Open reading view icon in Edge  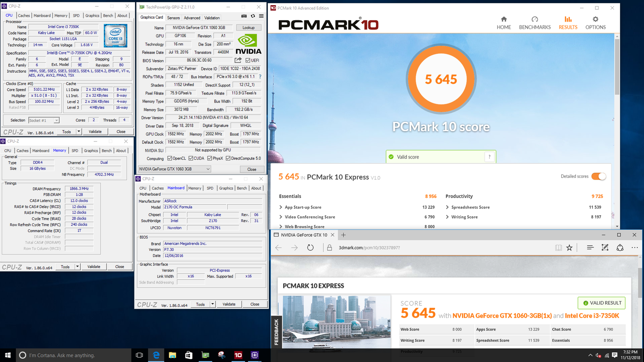558,248
